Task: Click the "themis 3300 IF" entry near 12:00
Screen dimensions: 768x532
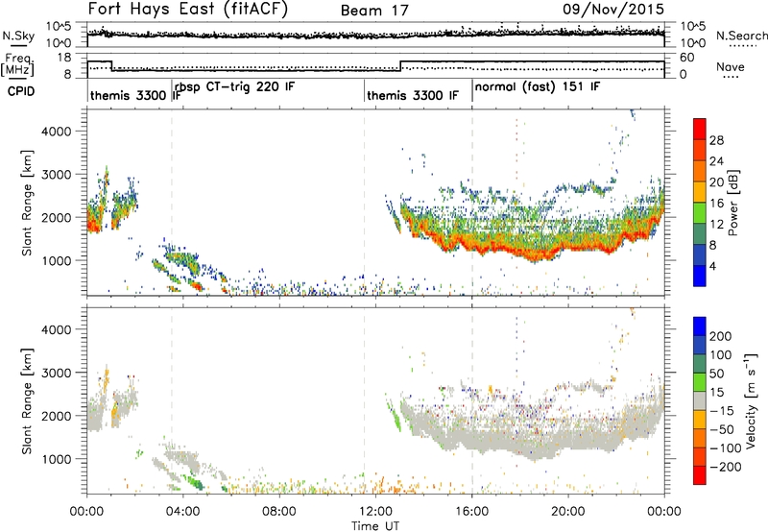Action: (x=413, y=95)
